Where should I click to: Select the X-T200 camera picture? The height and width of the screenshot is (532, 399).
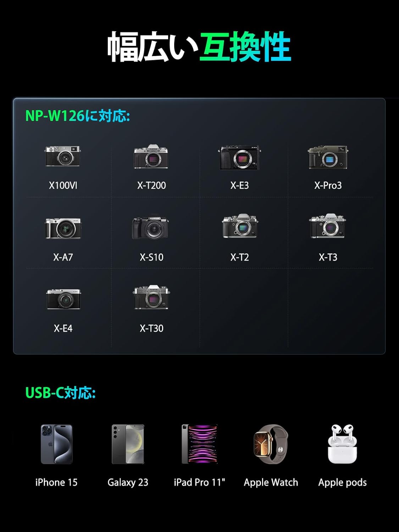[x=151, y=156]
